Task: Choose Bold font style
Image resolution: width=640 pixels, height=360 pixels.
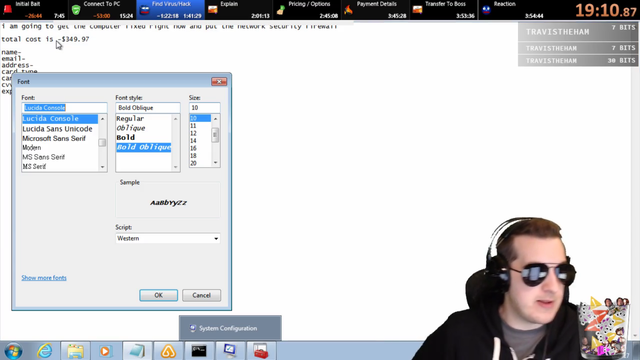Action: click(144, 138)
